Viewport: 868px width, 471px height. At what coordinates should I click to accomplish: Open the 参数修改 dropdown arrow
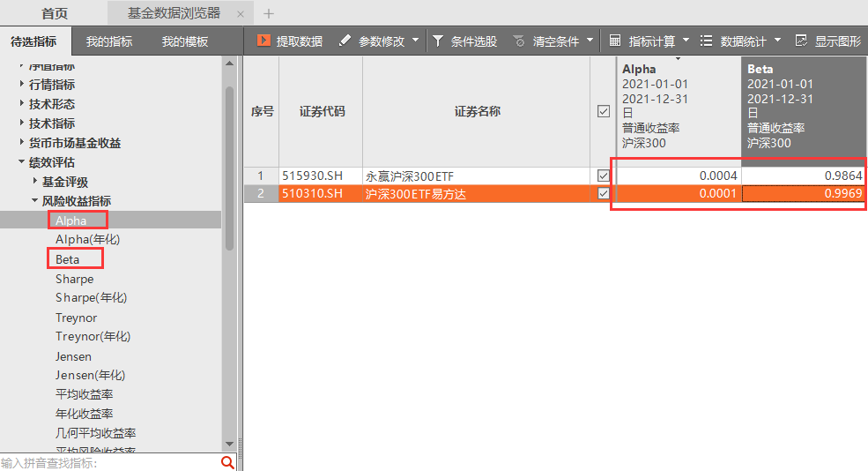tap(416, 40)
